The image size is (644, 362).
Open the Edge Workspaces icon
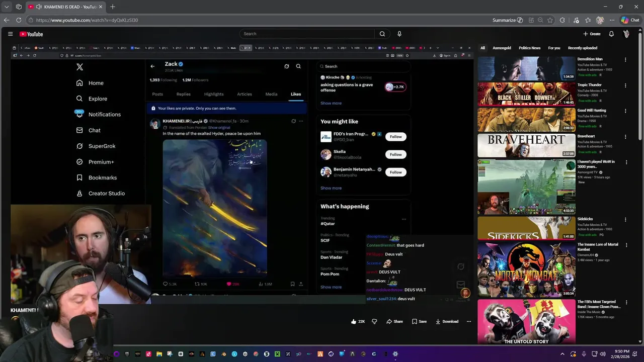(x=19, y=7)
